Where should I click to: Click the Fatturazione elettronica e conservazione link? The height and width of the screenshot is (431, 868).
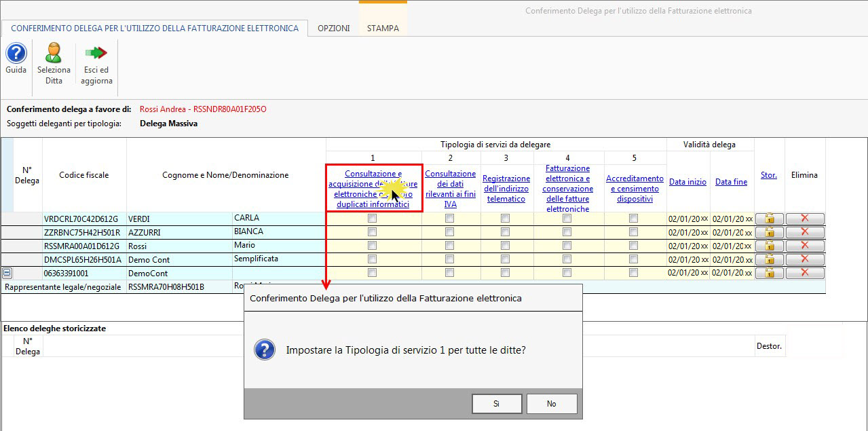(567, 189)
